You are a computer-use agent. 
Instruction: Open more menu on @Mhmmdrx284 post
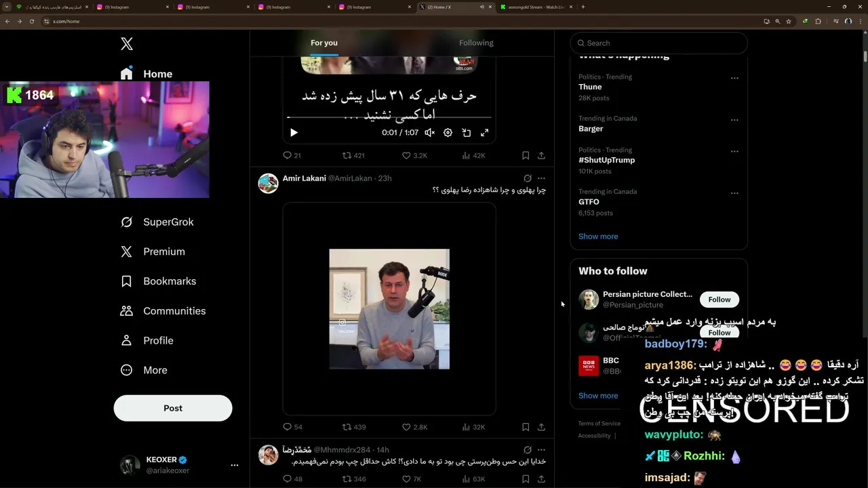[541, 449]
